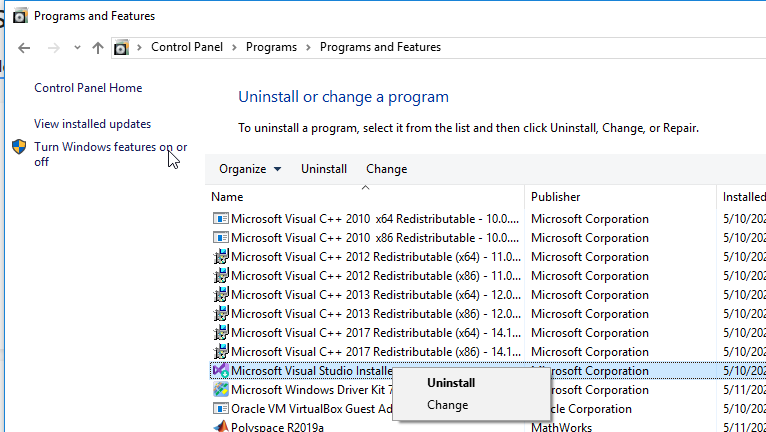Click the Control Panel breadcrumb
This screenshot has height=432, width=766.
coord(187,47)
